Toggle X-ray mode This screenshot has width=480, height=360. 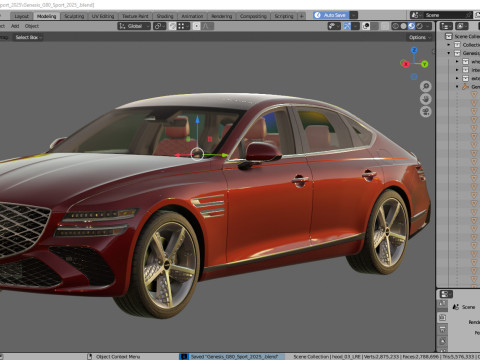tap(385, 26)
